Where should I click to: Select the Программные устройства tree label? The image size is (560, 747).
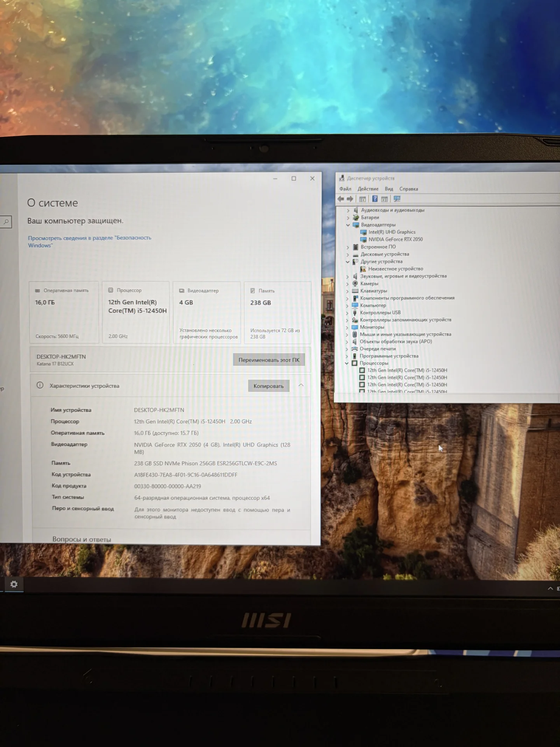point(389,356)
